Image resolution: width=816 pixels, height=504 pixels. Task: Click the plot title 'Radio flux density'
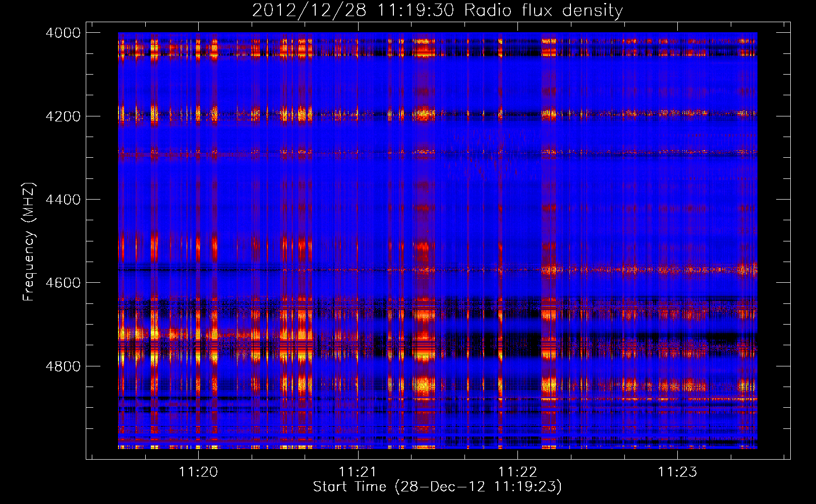pos(544,11)
